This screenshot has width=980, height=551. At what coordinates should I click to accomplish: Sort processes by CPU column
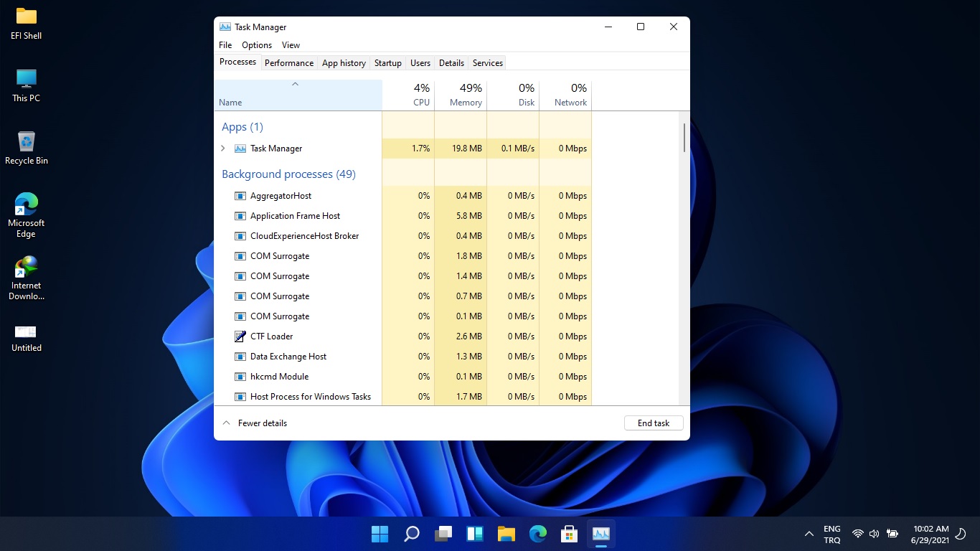coord(408,95)
